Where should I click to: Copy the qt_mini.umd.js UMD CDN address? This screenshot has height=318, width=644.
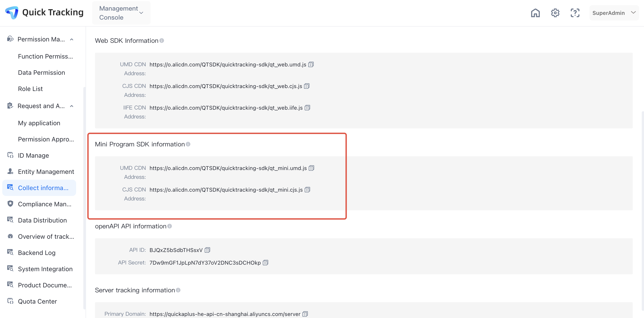311,168
